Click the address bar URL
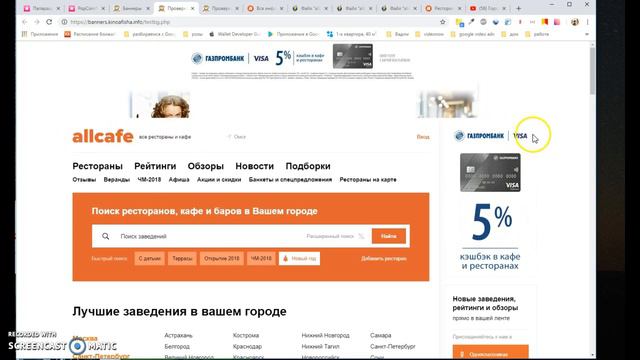This screenshot has width=640, height=360. click(x=120, y=22)
